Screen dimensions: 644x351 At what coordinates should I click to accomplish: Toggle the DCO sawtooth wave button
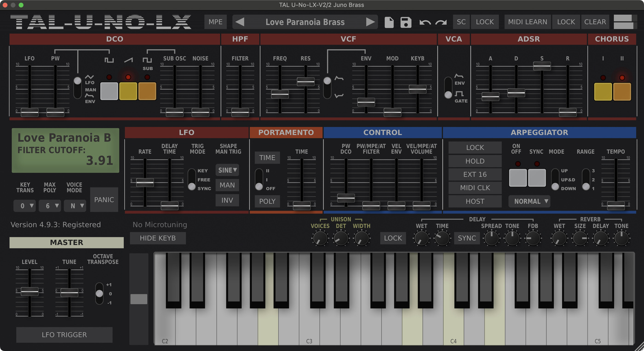(x=128, y=91)
